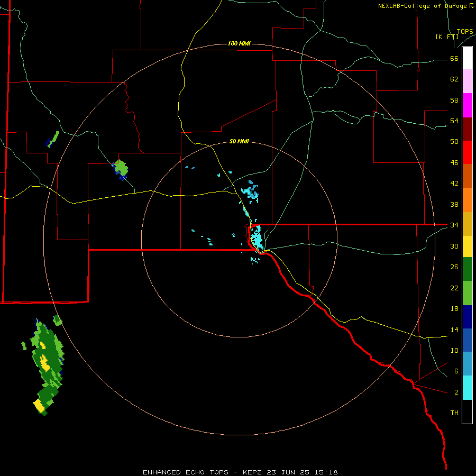The width and height of the screenshot is (476, 476).
Task: Select the dark green legend swatch
Action: [x=467, y=269]
